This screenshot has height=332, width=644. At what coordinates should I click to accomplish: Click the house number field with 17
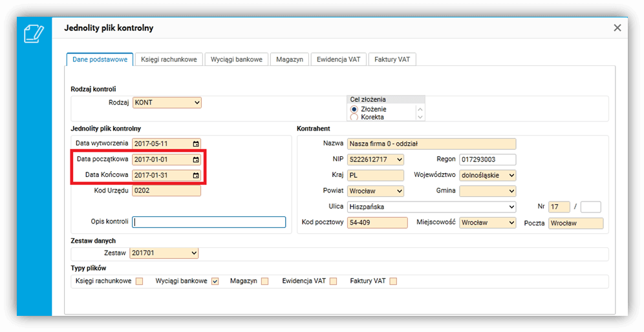[559, 207]
